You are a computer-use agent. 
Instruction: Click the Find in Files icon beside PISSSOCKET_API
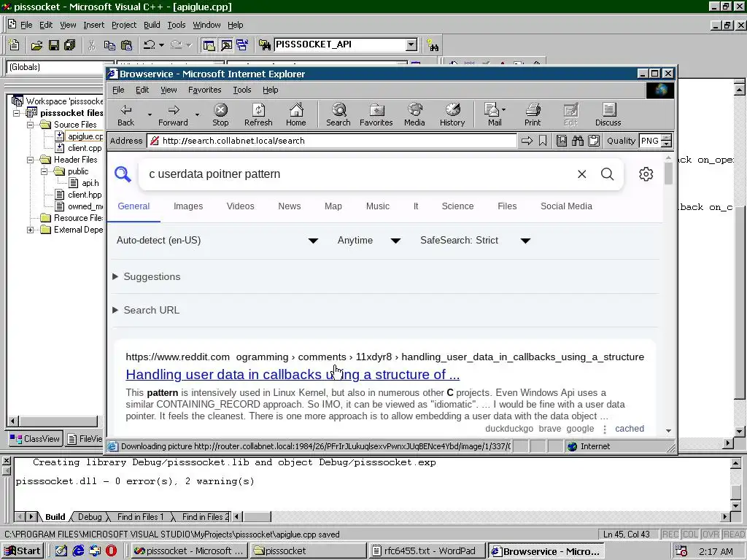point(265,45)
